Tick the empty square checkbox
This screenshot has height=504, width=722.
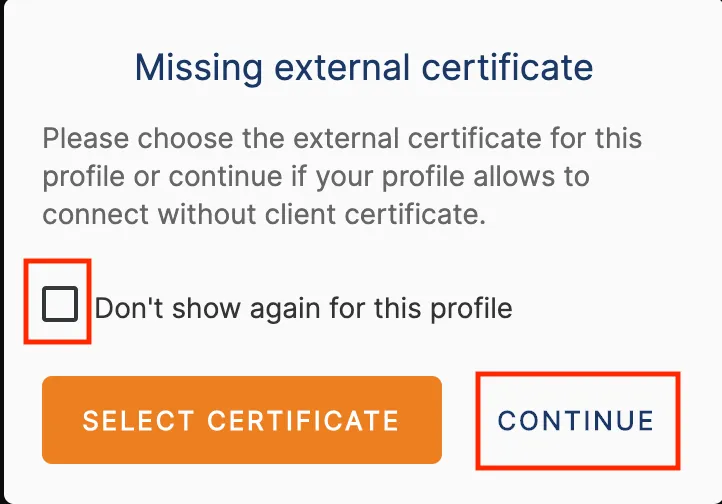click(60, 304)
